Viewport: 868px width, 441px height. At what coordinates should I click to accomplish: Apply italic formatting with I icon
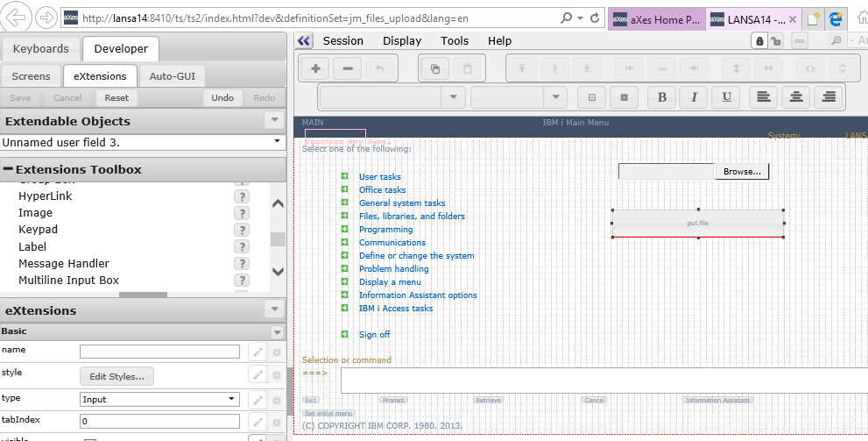(695, 96)
